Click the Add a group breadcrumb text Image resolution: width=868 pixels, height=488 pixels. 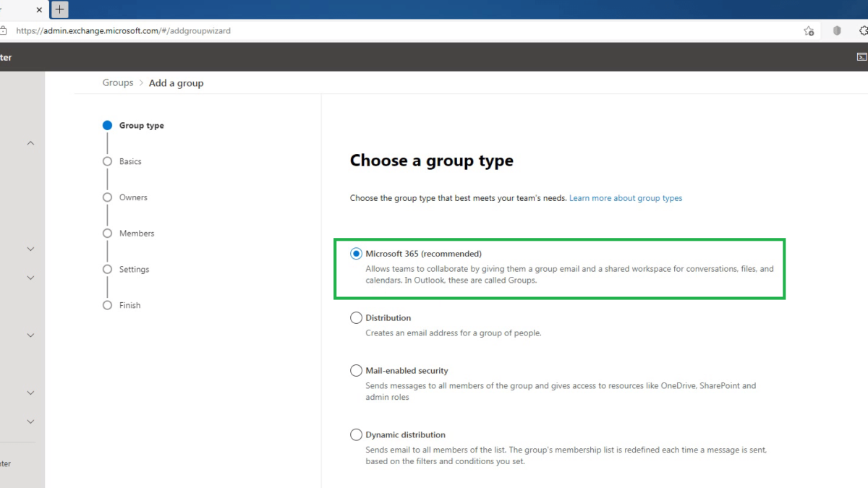coord(176,83)
